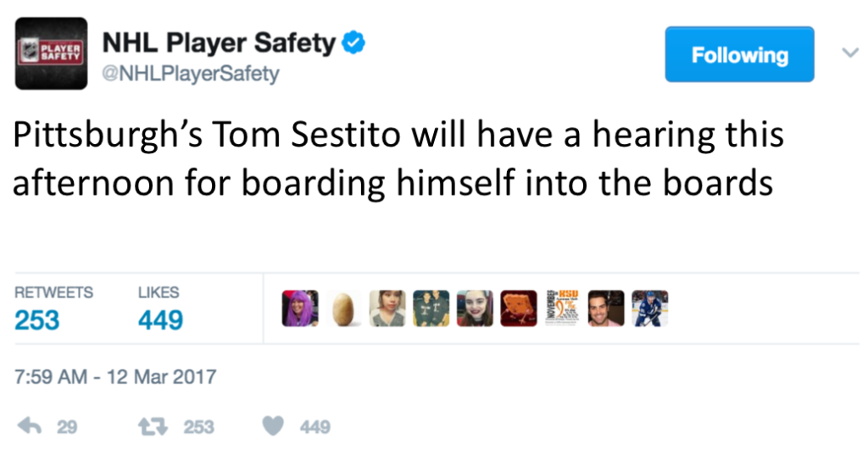868x454 pixels.
Task: Retweet using the retweet arrows icon
Action: (155, 426)
